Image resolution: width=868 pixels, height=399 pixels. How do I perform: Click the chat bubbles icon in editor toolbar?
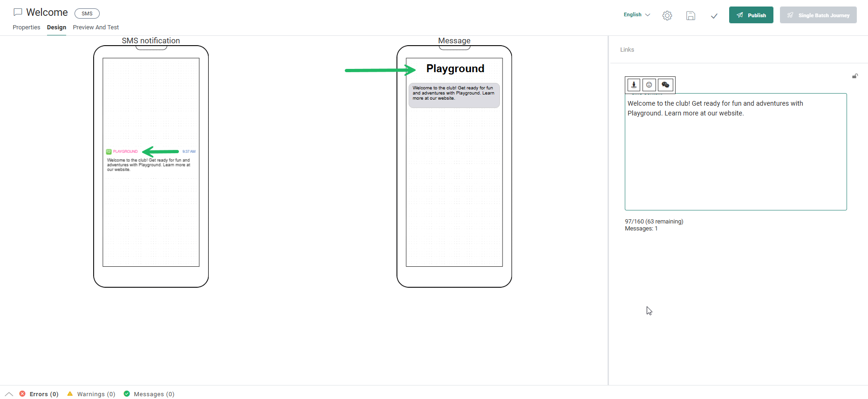tap(665, 85)
